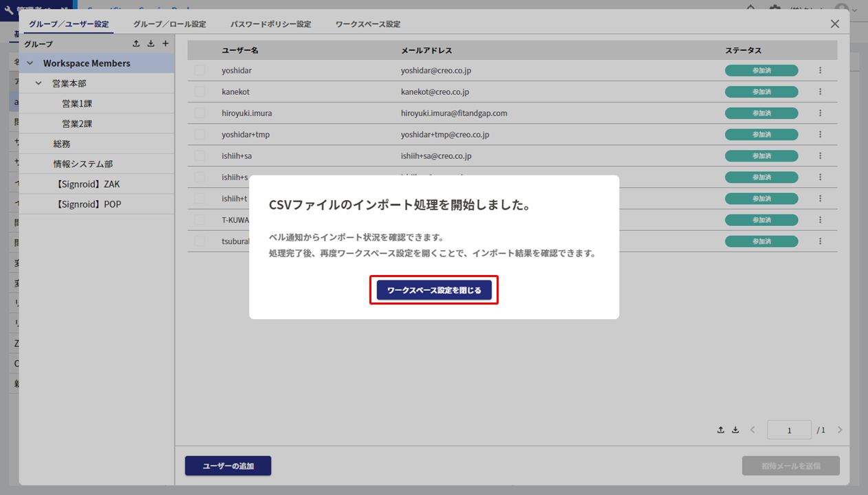Click the ユーザーの追加 button
Viewport: 868px width, 495px height.
228,465
